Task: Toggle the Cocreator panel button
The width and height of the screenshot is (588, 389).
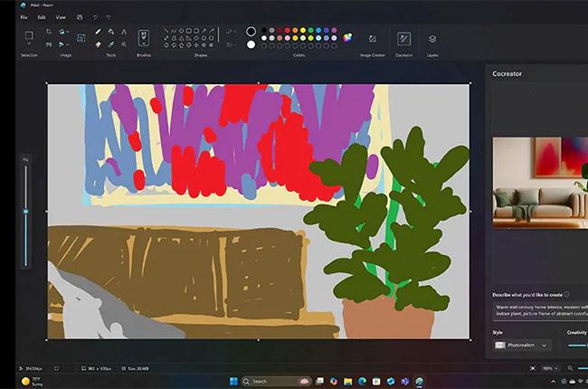Action: tap(403, 39)
